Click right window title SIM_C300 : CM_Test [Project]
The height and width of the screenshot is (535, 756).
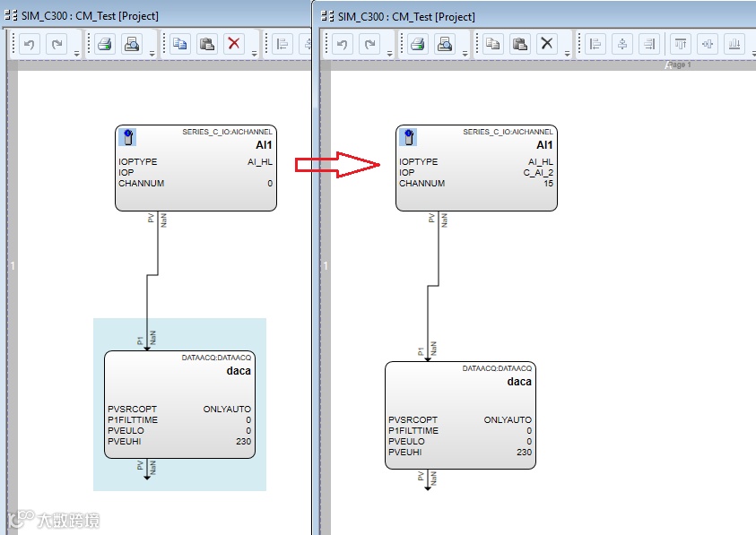[x=406, y=17]
